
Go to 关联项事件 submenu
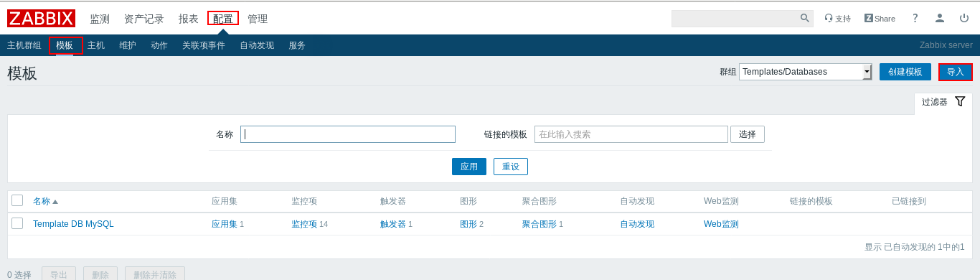click(x=204, y=45)
